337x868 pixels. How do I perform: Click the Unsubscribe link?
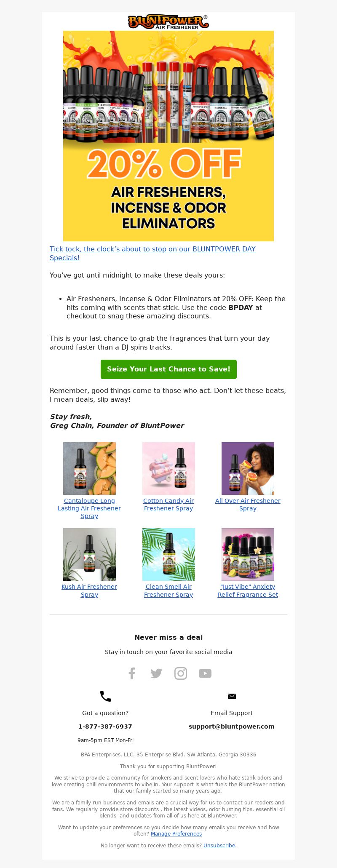[x=219, y=846]
